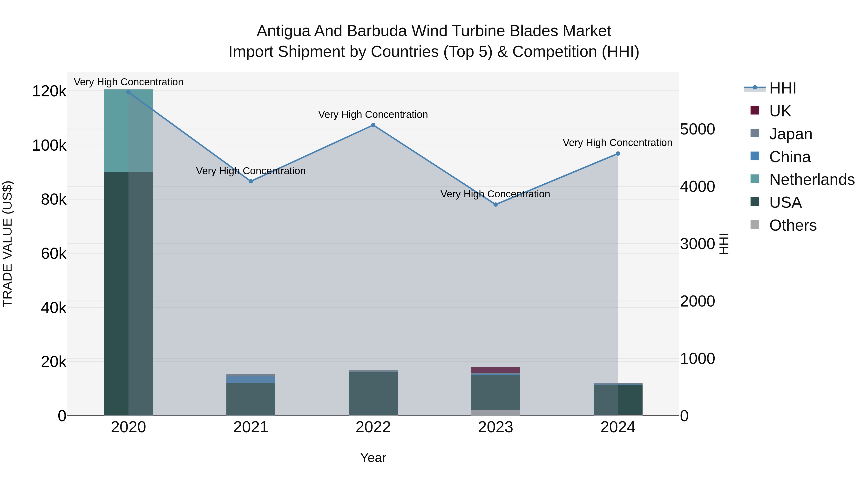
Task: Click the chart title text
Action: click(x=434, y=41)
